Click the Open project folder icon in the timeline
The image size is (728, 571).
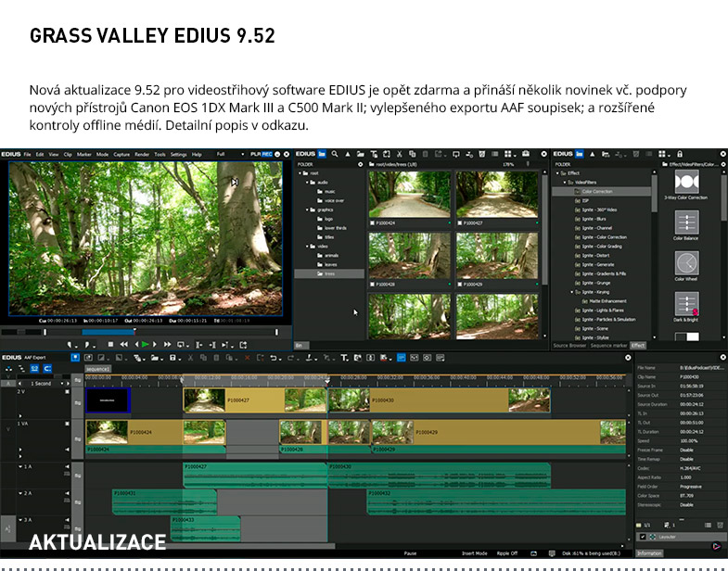[156, 358]
